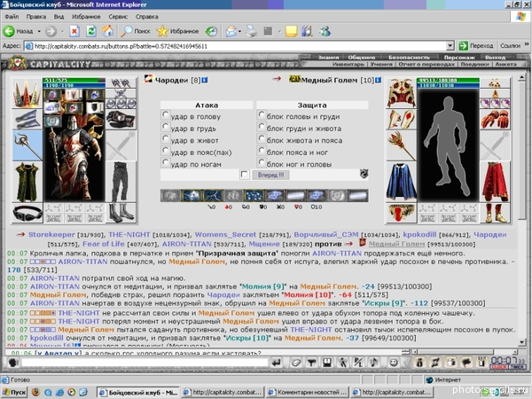Open the Инвентарь game sub-tab

click(x=348, y=64)
